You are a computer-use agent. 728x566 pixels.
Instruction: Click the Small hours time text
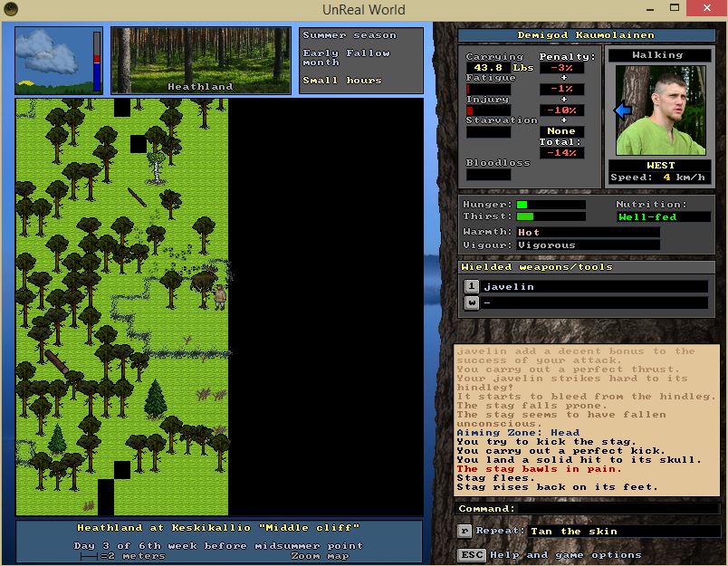tap(342, 80)
